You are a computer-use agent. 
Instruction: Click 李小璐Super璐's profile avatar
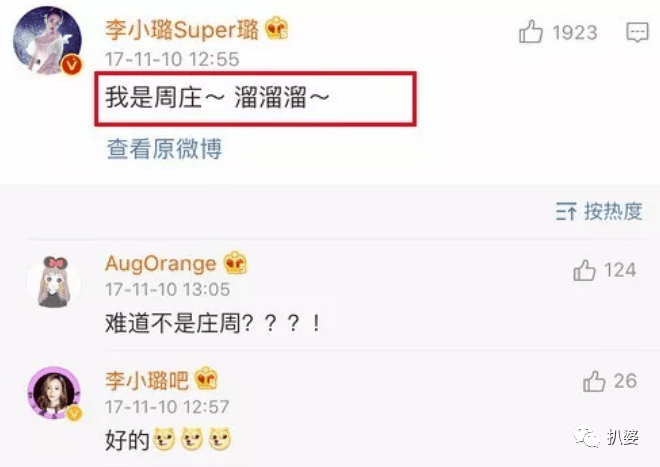point(48,40)
